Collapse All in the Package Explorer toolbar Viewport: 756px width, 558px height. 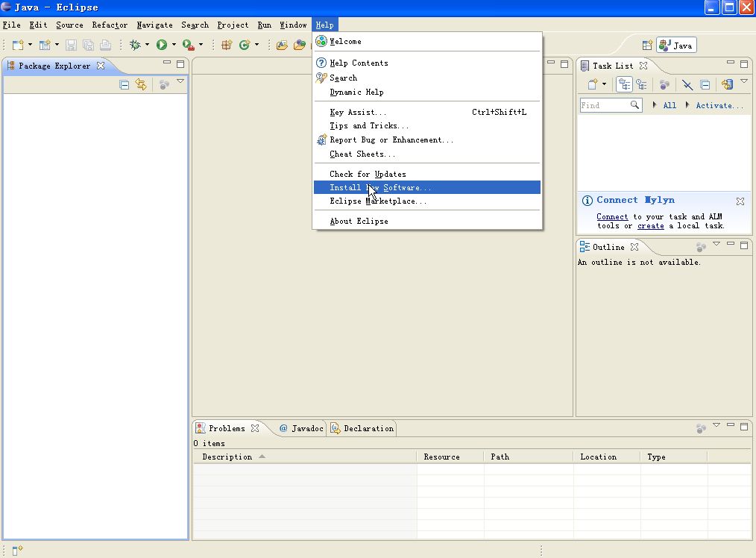point(124,85)
